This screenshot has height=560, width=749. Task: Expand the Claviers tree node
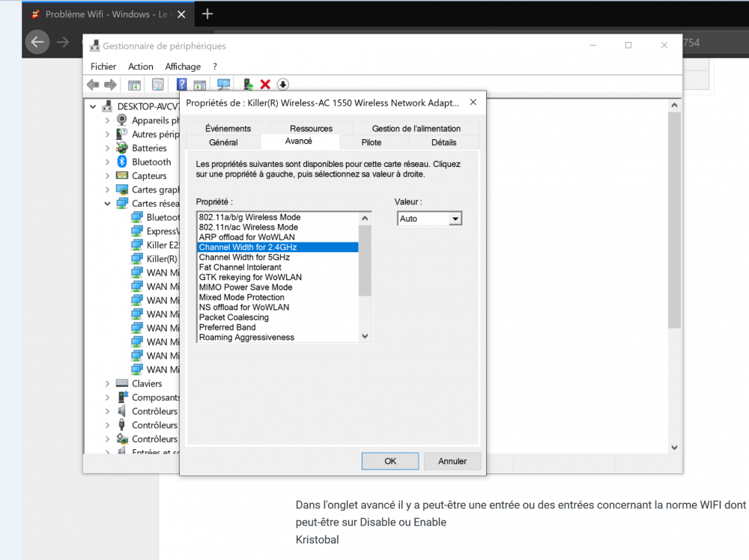[x=108, y=383]
